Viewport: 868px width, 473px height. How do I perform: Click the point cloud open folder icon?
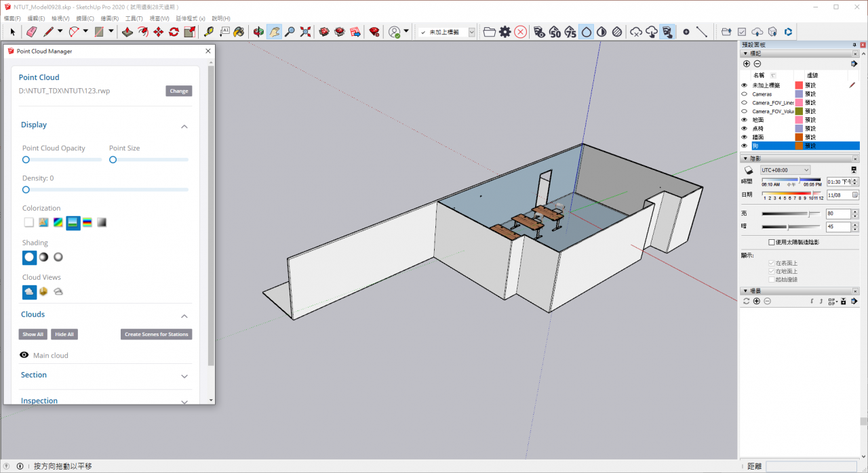click(x=489, y=32)
